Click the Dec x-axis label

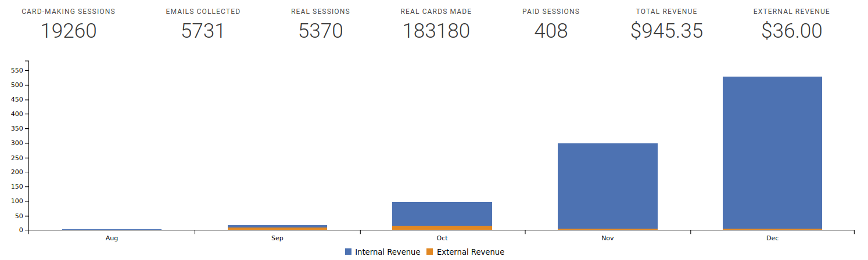click(772, 238)
